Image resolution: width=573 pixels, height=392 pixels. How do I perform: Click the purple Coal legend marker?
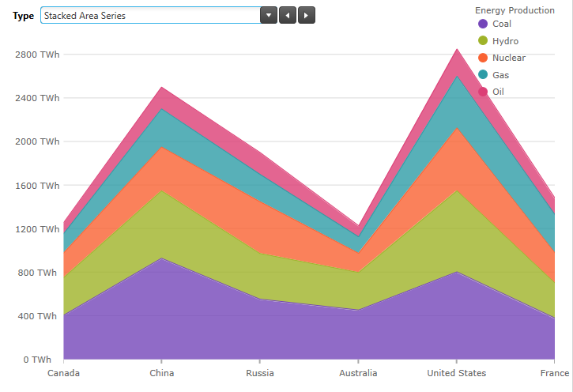(483, 24)
